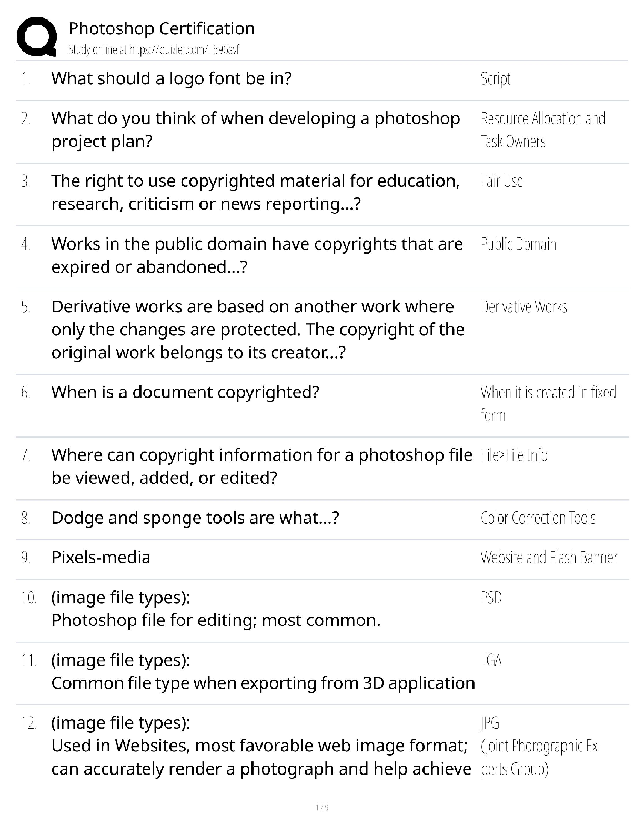Click the 'TGA' answer
This screenshot has width=644, height=834.
point(491,660)
